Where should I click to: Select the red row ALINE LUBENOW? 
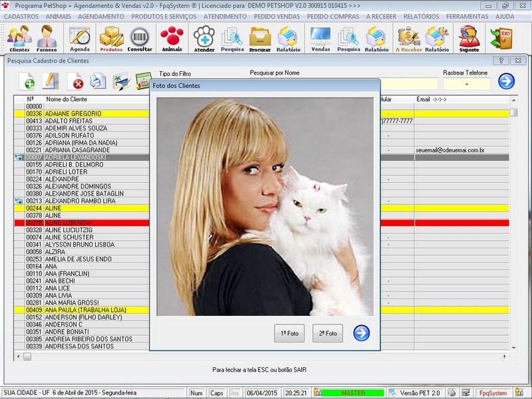tap(81, 223)
